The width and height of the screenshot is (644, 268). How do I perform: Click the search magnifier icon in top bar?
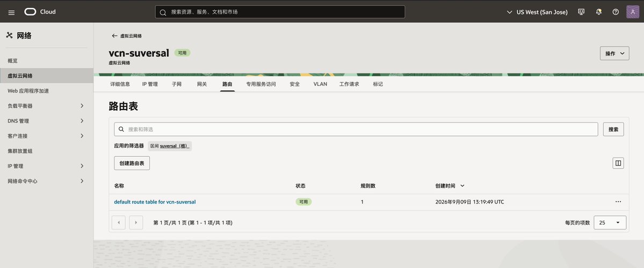[x=163, y=12]
